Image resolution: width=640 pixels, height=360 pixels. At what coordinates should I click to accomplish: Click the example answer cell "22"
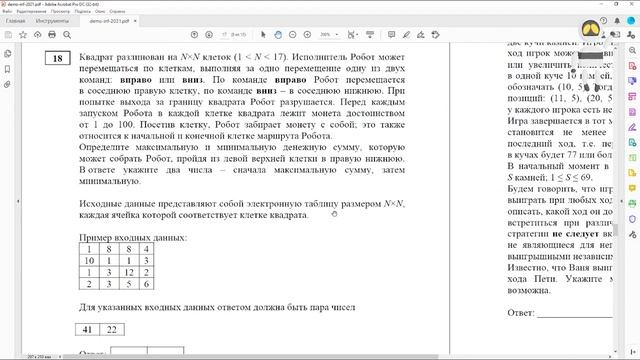point(112,329)
